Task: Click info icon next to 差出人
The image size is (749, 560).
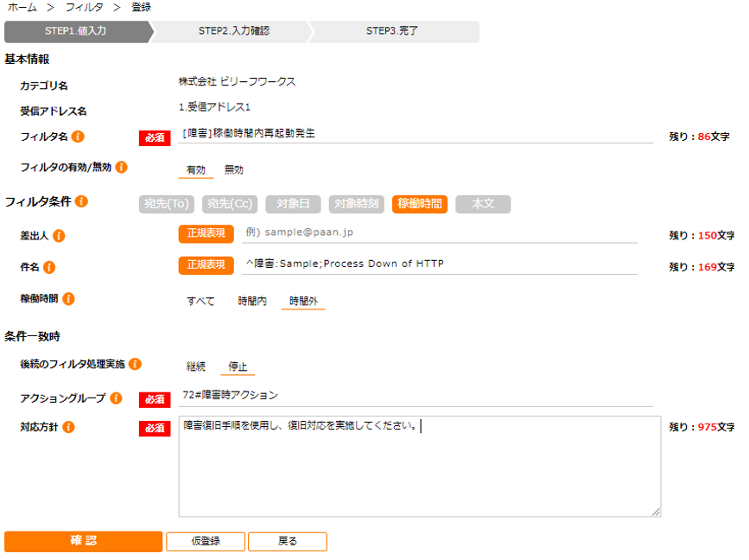Action: click(x=59, y=236)
